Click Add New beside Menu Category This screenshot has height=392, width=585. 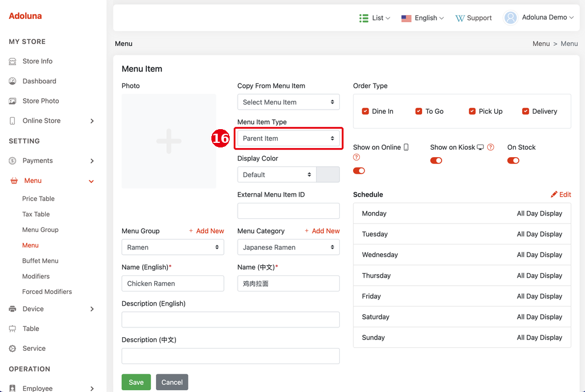click(322, 231)
